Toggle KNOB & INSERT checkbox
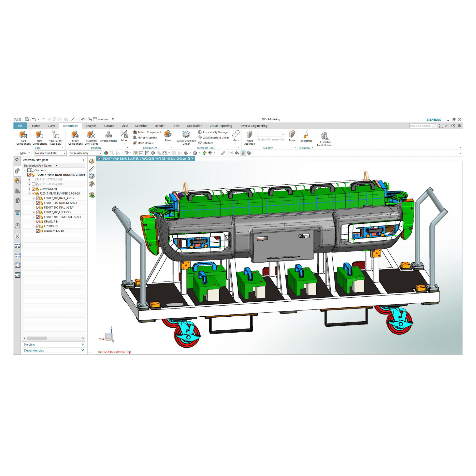The height and width of the screenshot is (476, 476). (x=38, y=231)
